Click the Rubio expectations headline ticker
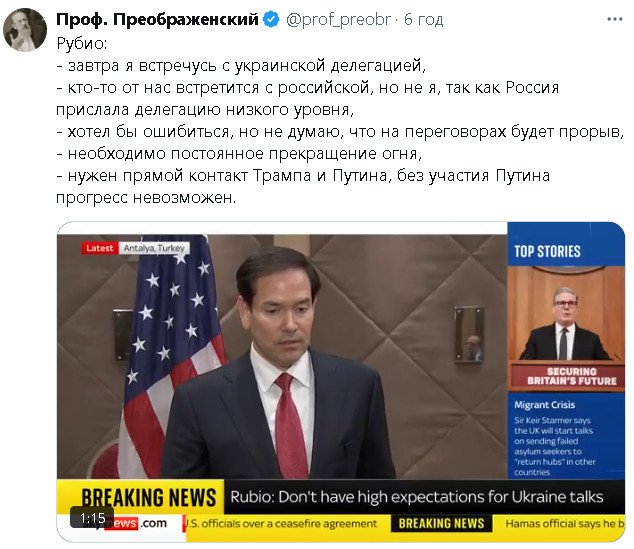Screen dimensions: 634x549 click(x=417, y=497)
